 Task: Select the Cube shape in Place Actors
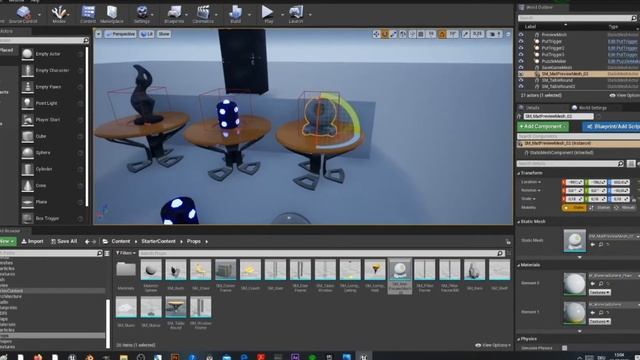tap(27, 136)
